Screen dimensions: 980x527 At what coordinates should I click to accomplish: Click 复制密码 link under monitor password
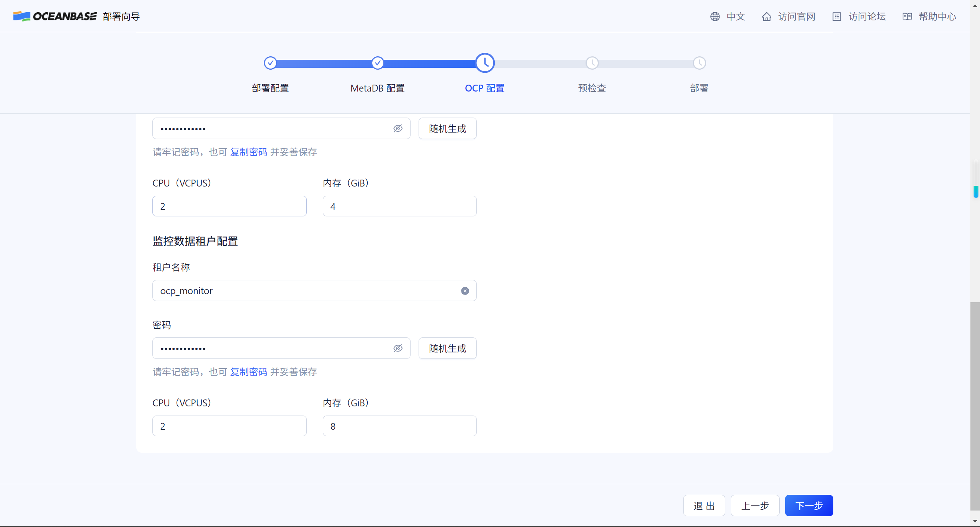(249, 372)
